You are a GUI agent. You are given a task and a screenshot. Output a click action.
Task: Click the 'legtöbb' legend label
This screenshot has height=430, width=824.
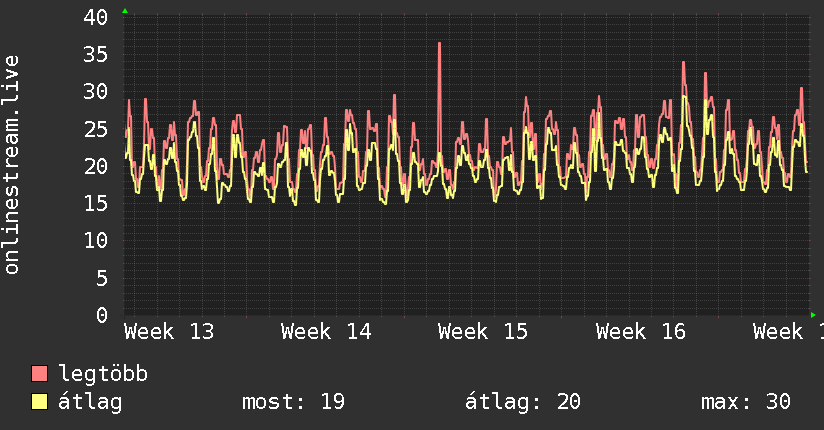103,374
